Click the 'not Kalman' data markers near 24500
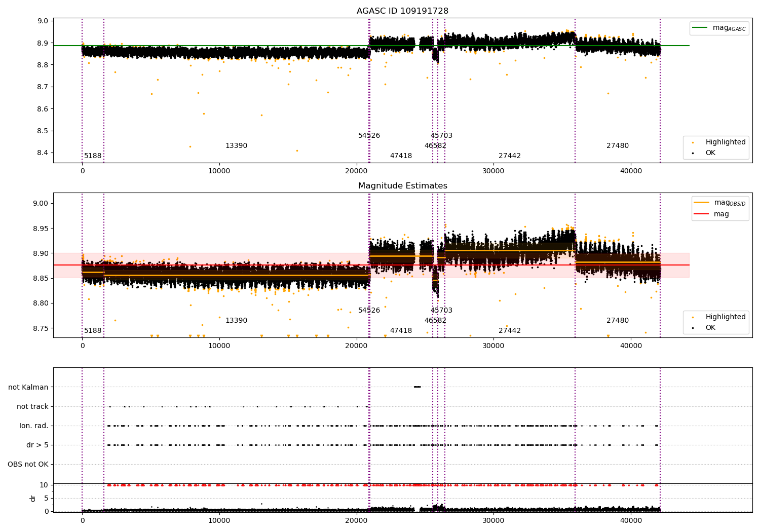The height and width of the screenshot is (532, 760). pyautogui.click(x=417, y=387)
